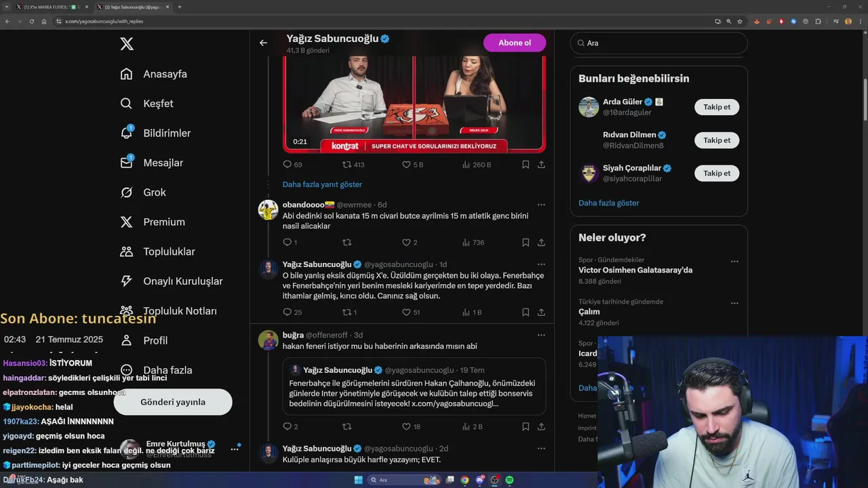Screen dimensions: 868x488
Task: Click Daha fazla yanıt göster link
Action: pyautogui.click(x=322, y=184)
